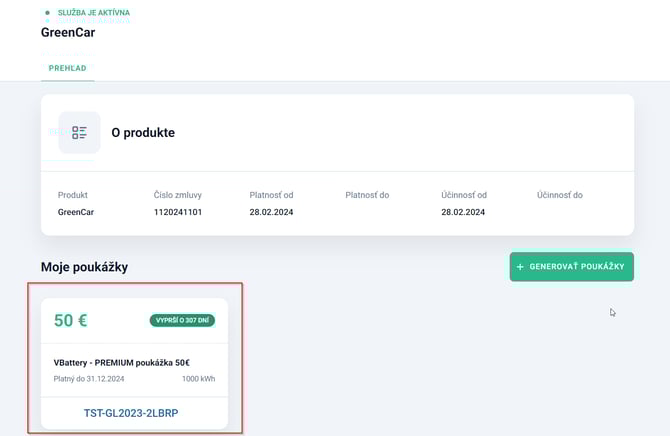This screenshot has height=436, width=670.
Task: Click the Platnosť od date 28.02.2024
Action: [271, 212]
